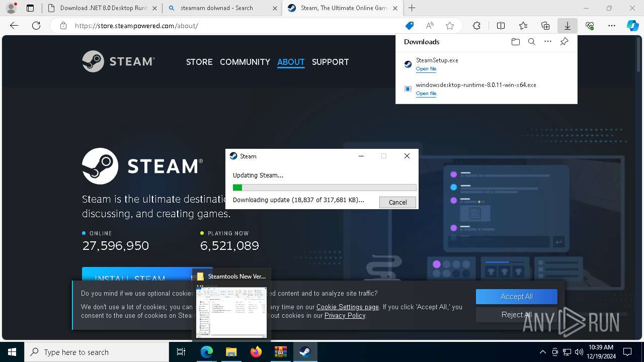Open the Favorites list icon
The height and width of the screenshot is (362, 644).
coord(523,26)
